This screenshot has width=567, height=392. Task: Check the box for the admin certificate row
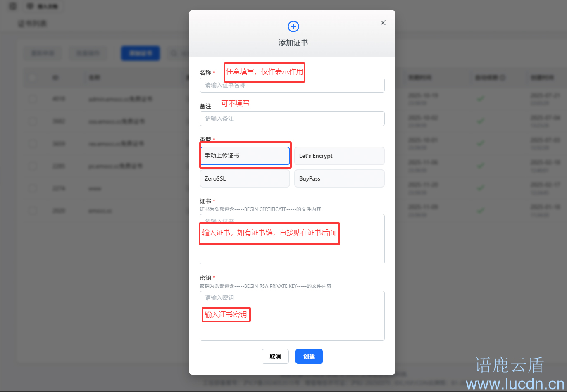33,99
